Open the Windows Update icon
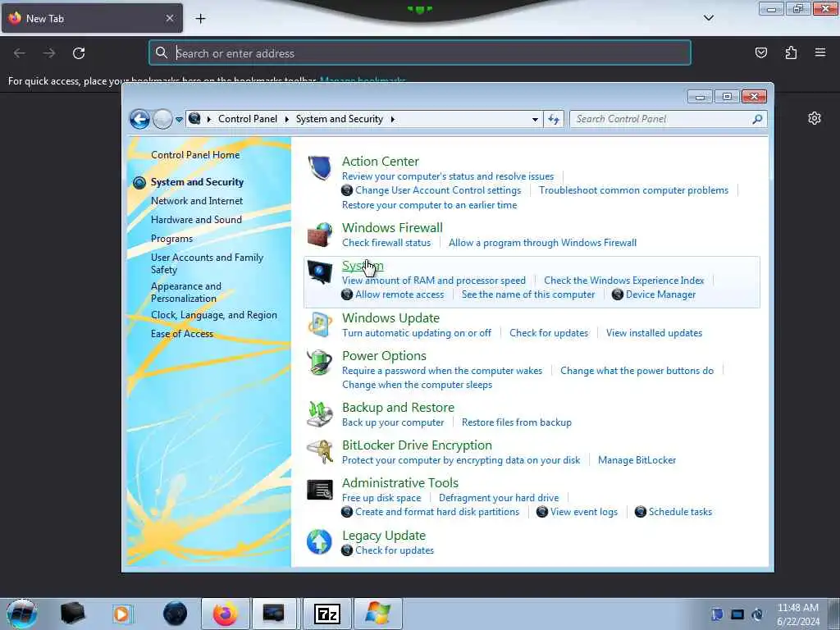840x630 pixels. coord(319,325)
